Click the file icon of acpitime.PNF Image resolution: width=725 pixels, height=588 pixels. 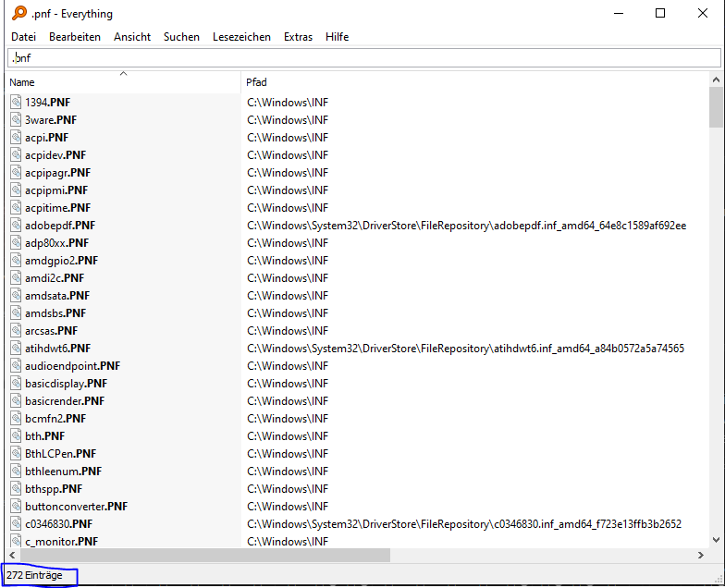(x=17, y=207)
